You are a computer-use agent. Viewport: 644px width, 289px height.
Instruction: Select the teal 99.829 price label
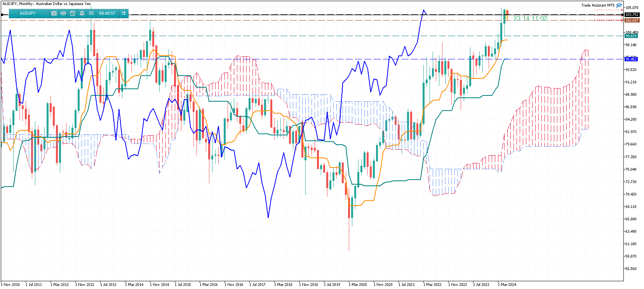click(631, 36)
